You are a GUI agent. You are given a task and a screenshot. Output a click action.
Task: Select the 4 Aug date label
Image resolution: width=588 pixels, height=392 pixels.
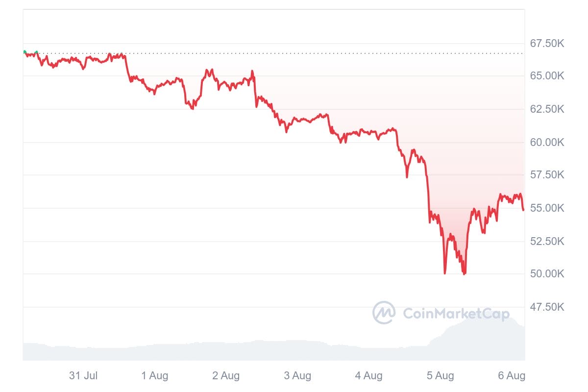(x=369, y=376)
